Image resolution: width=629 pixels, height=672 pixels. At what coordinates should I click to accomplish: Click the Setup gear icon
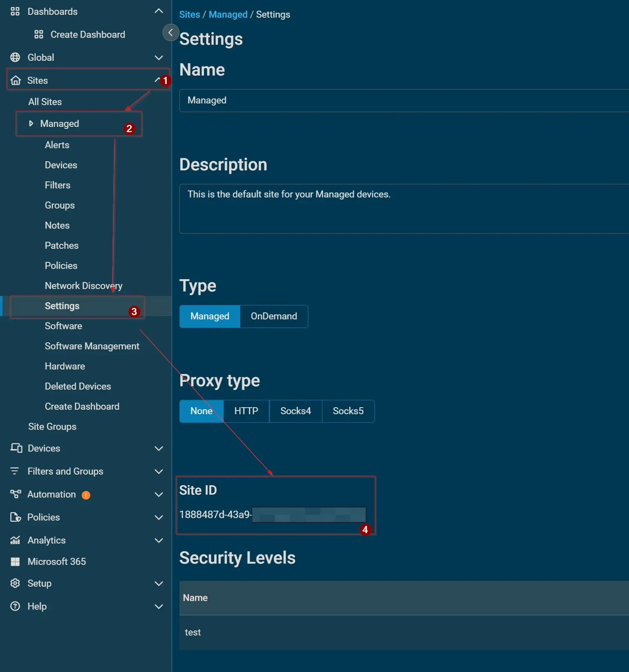tap(15, 583)
